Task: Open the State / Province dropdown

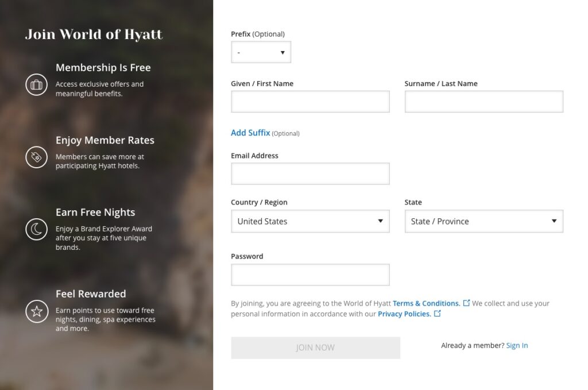Action: click(483, 221)
